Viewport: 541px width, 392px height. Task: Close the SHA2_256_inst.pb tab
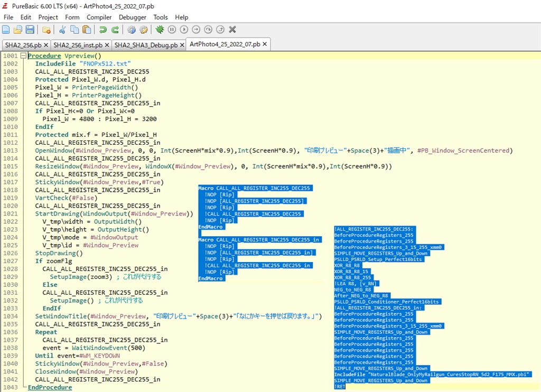pyautogui.click(x=107, y=45)
